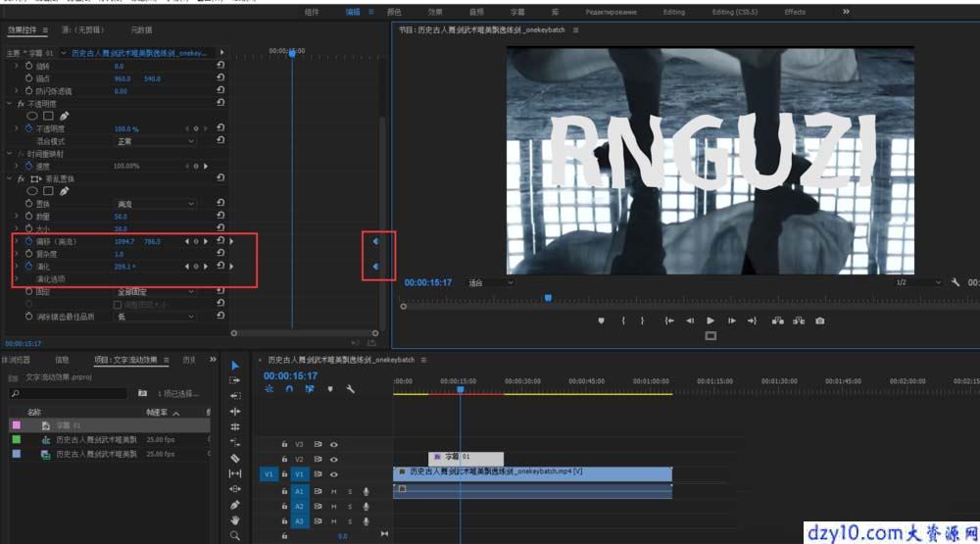This screenshot has height=544, width=980.
Task: Select the Razor tool
Action: click(235, 458)
